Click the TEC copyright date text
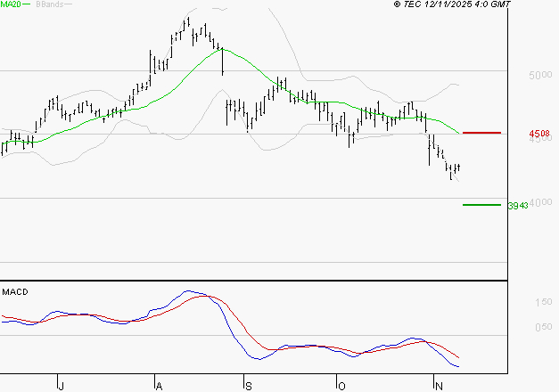 pyautogui.click(x=452, y=4)
